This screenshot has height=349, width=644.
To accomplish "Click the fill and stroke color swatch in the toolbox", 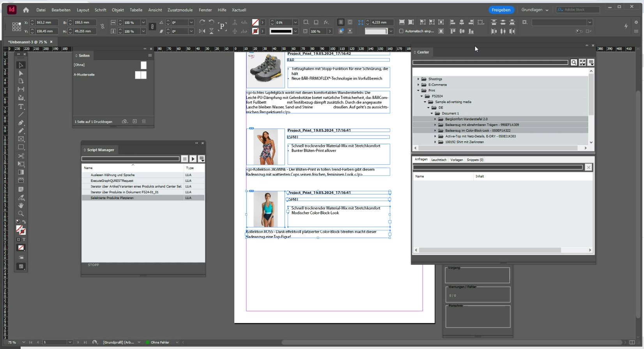I will coord(21,230).
